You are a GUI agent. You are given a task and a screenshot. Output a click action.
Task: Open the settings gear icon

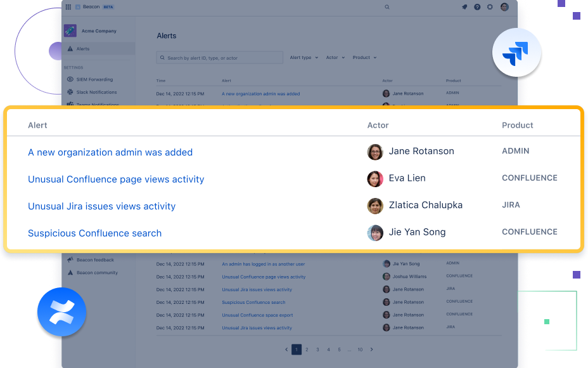click(x=490, y=7)
